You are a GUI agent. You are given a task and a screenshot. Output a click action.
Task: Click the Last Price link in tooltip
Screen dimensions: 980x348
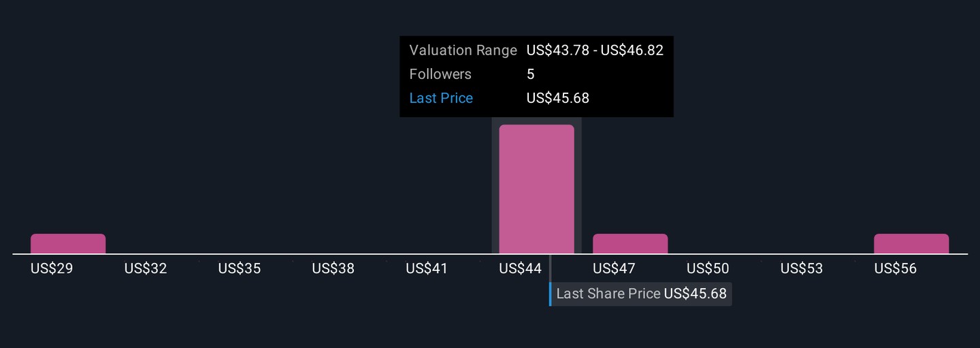(441, 98)
